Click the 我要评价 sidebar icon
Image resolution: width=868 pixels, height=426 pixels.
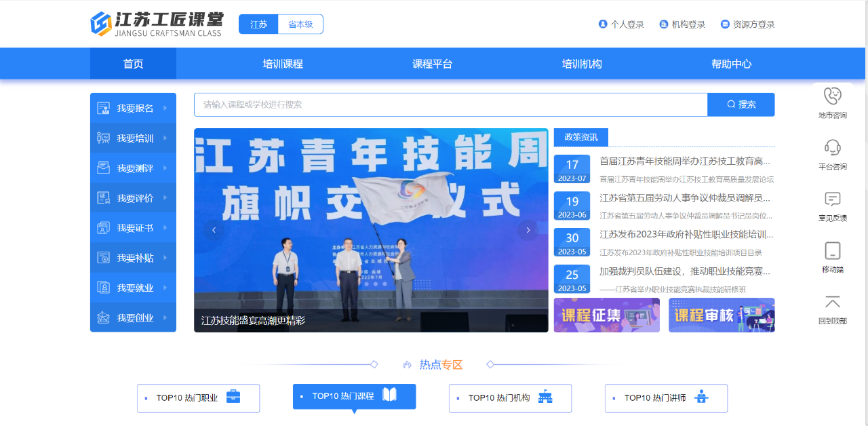(103, 198)
